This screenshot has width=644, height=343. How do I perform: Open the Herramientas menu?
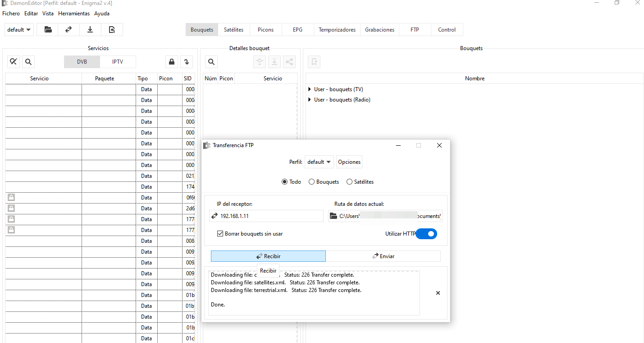(74, 14)
